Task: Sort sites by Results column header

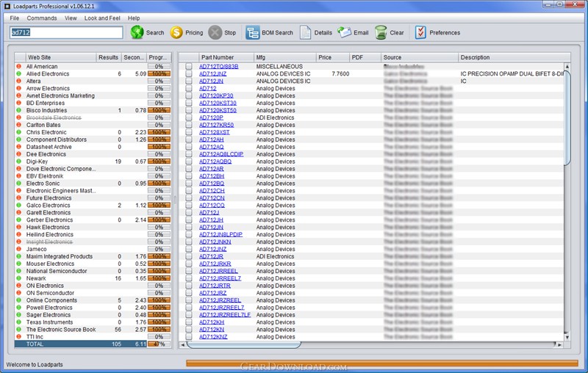Action: (108, 57)
